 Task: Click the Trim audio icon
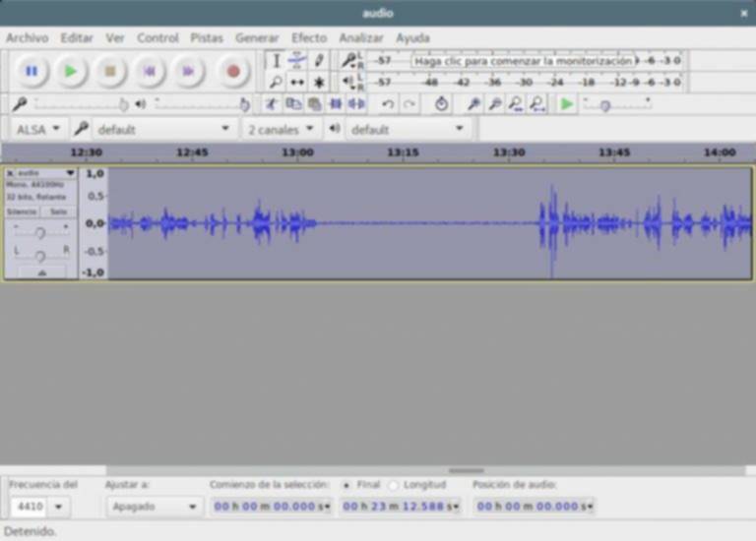tap(336, 104)
